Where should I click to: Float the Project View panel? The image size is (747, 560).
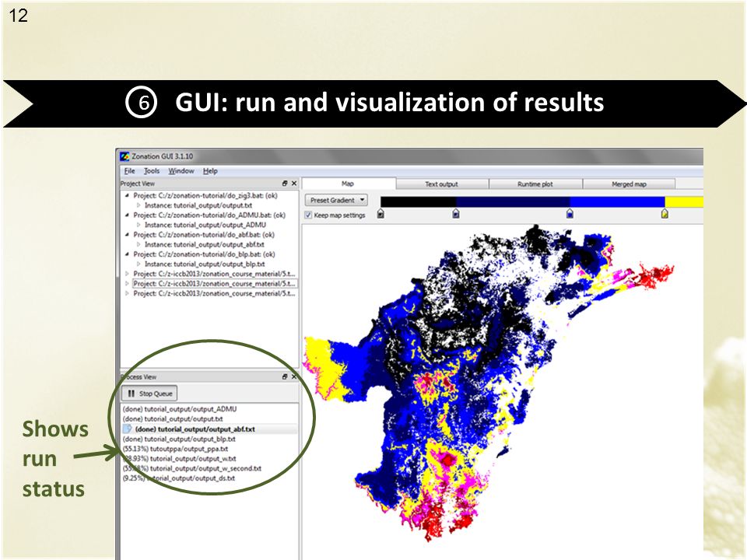pos(285,184)
